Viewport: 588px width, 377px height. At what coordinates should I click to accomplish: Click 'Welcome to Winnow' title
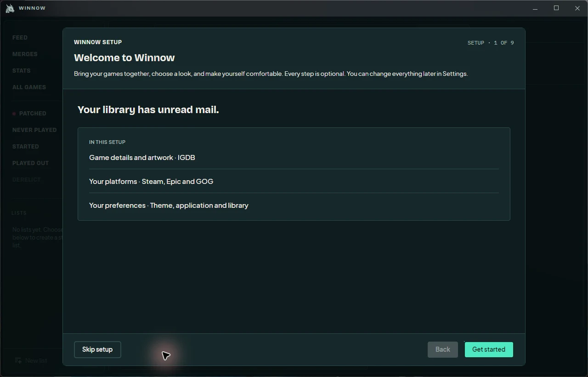tap(124, 57)
